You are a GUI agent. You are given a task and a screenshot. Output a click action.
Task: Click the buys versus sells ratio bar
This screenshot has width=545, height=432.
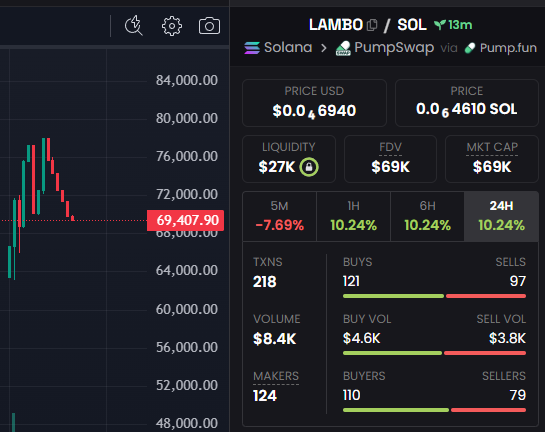(434, 296)
